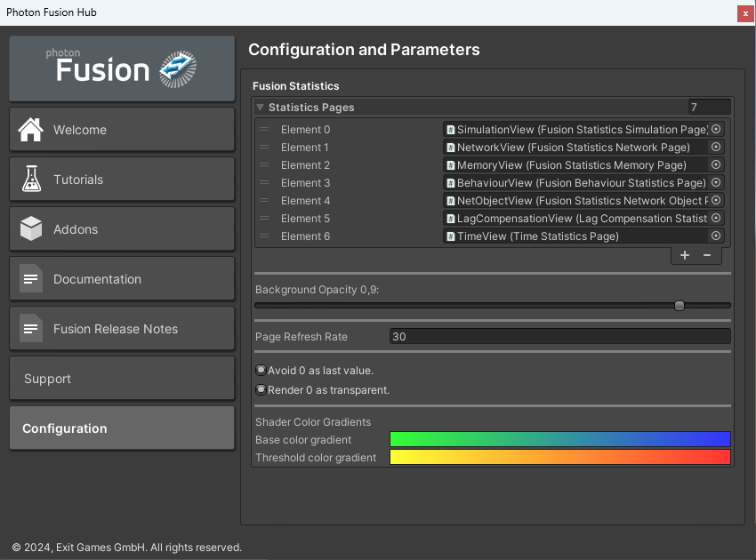
Task: Open Fusion Release Notes section
Action: click(122, 328)
